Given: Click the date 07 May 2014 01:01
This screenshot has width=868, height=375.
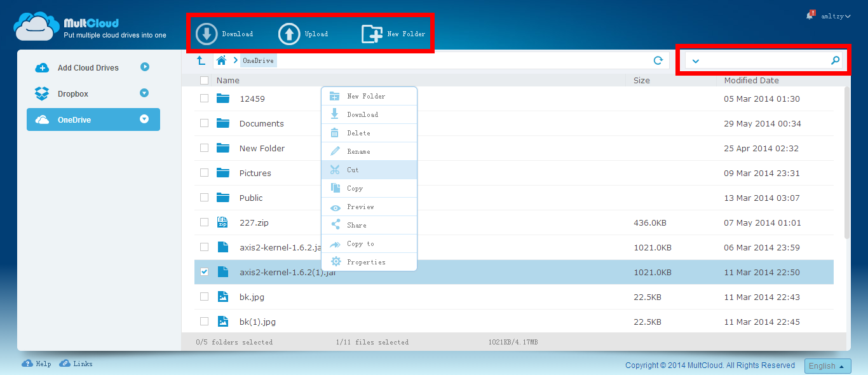Looking at the screenshot, I should 763,222.
